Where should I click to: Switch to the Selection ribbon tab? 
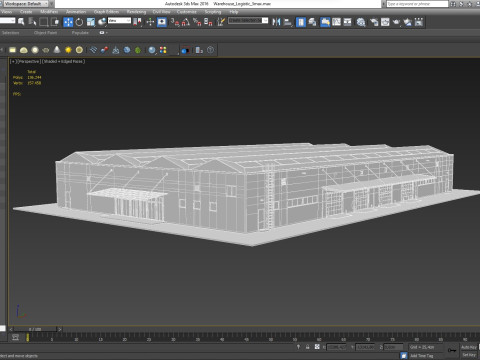pyautogui.click(x=10, y=33)
